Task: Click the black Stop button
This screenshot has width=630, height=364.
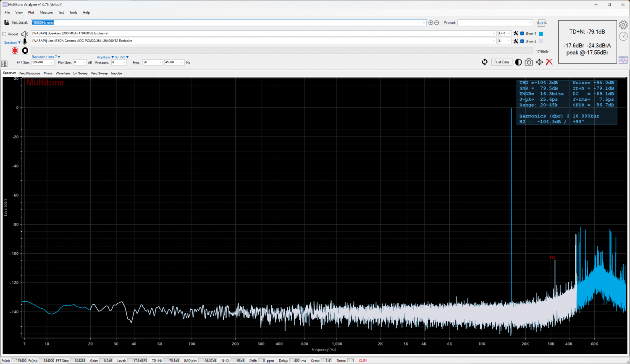Action: click(25, 50)
